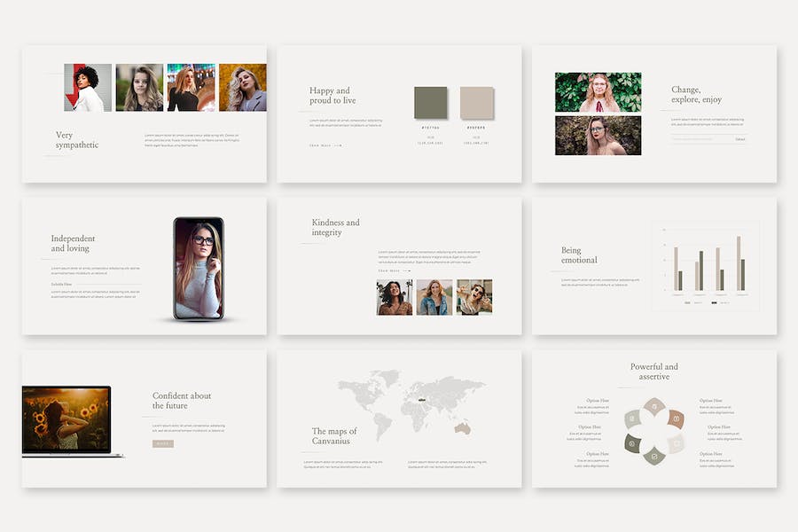Click the top beige petal icon
The height and width of the screenshot is (532, 798).
point(653,408)
